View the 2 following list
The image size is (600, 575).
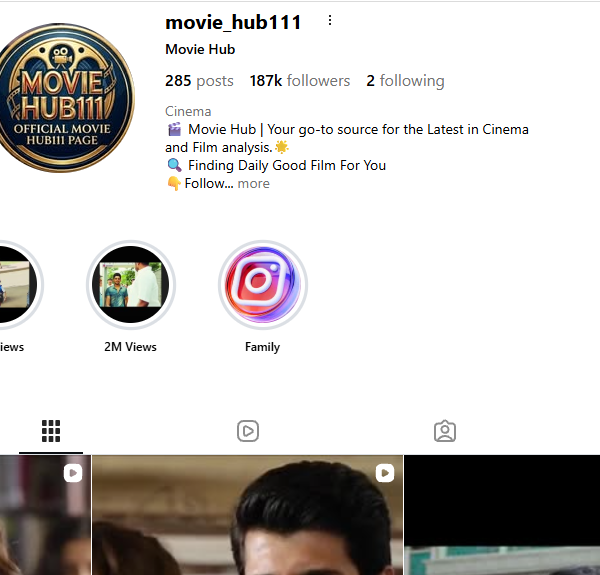click(x=405, y=81)
